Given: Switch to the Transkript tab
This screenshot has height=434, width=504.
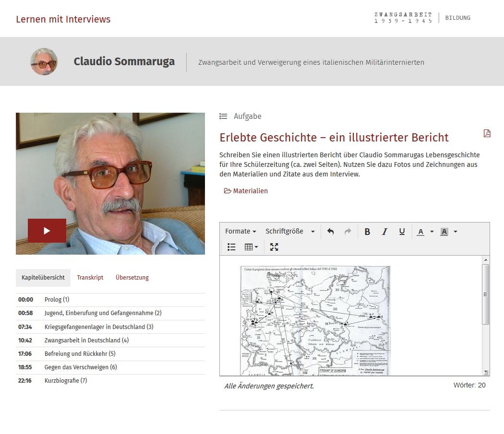Looking at the screenshot, I should coord(90,278).
